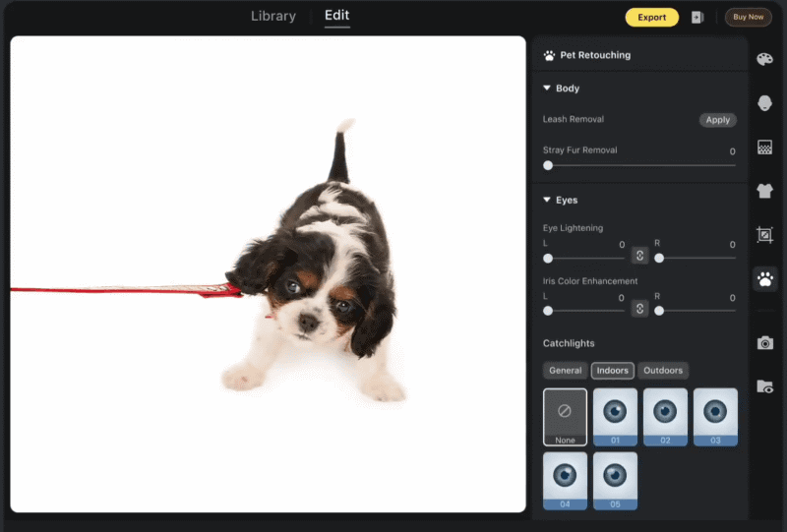Apply Leash Removal
This screenshot has width=787, height=532.
point(717,120)
